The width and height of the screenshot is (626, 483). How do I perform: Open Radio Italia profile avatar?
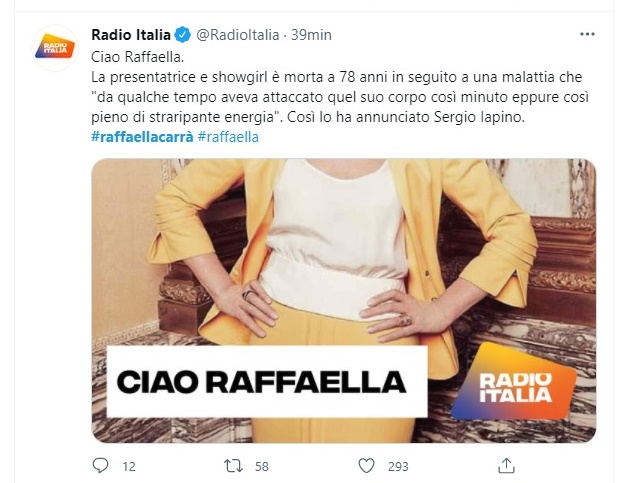55,48
